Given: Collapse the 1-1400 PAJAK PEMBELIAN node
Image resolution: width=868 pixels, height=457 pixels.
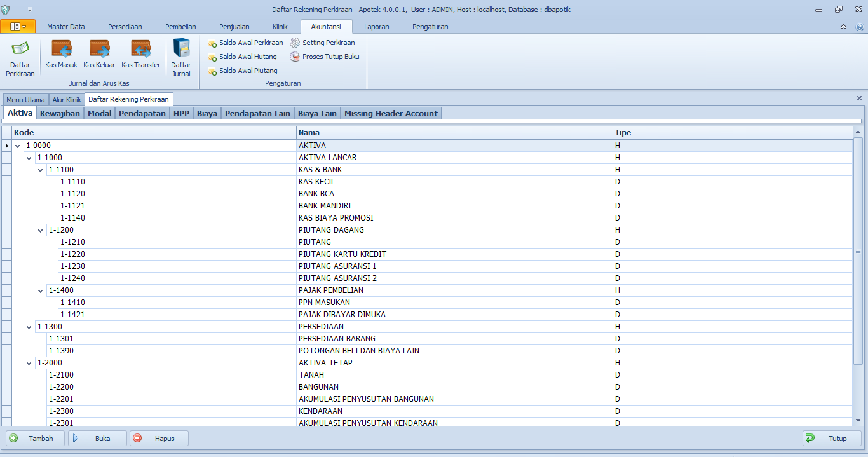Looking at the screenshot, I should [x=41, y=291].
